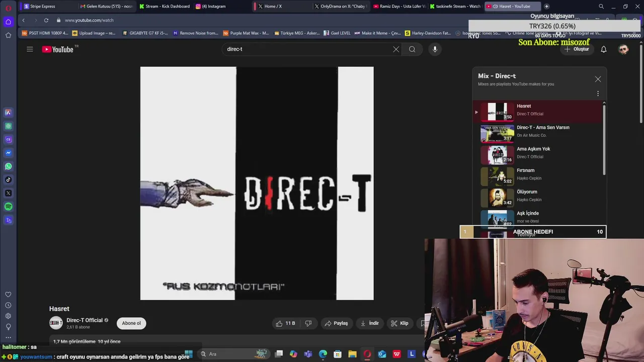Run search with the magnifier button

(x=412, y=49)
